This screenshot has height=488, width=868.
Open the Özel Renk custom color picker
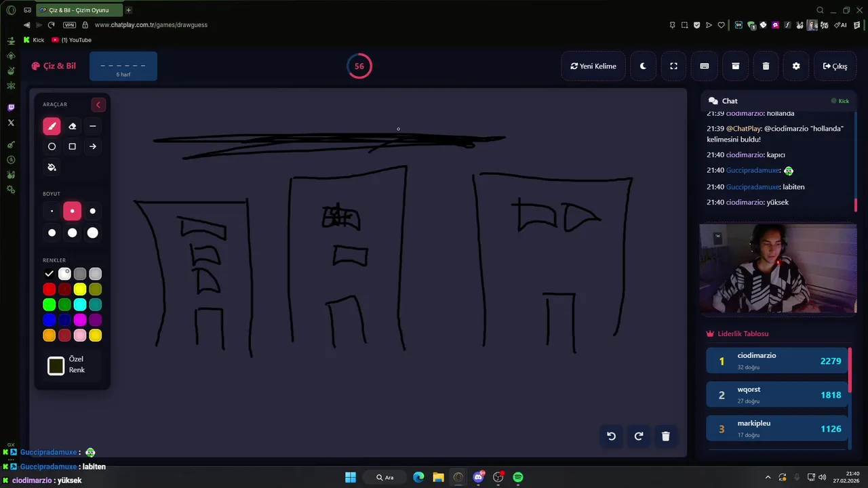coord(56,366)
